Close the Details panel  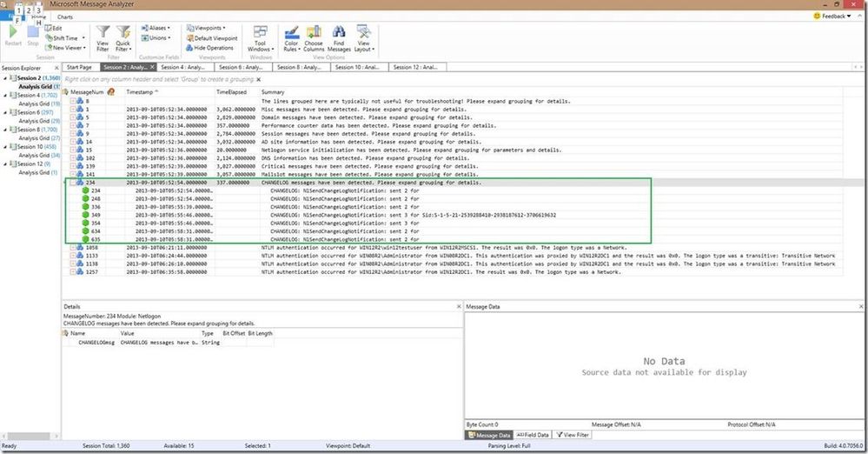(459, 306)
